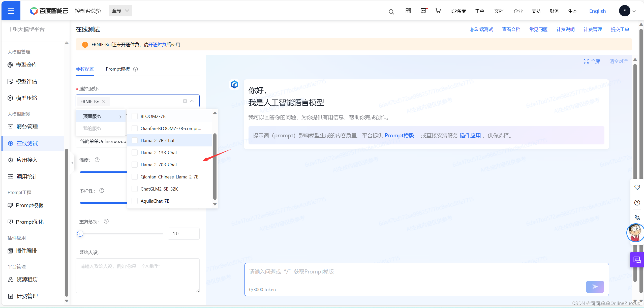Check the Llama-2-7B-Chat checkbox

[x=135, y=140]
